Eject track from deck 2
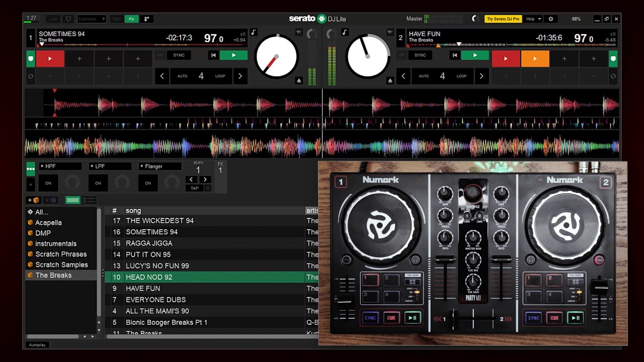This screenshot has height=362, width=644. (390, 80)
